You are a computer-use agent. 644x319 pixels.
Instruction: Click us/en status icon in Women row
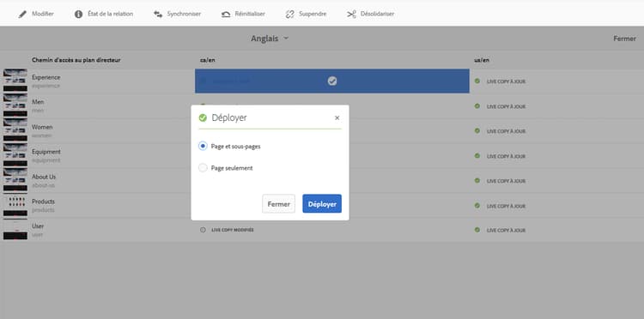coord(477,131)
